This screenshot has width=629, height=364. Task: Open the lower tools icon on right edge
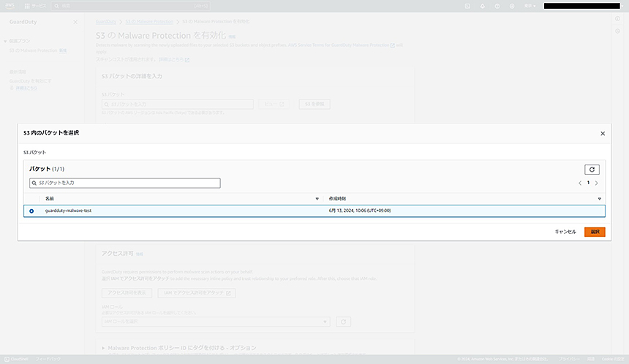coord(617,31)
